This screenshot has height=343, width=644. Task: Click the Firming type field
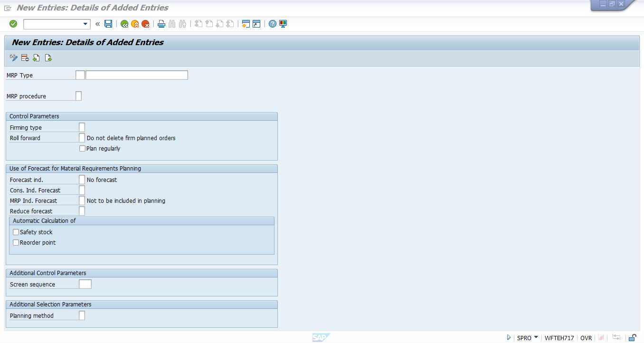82,127
